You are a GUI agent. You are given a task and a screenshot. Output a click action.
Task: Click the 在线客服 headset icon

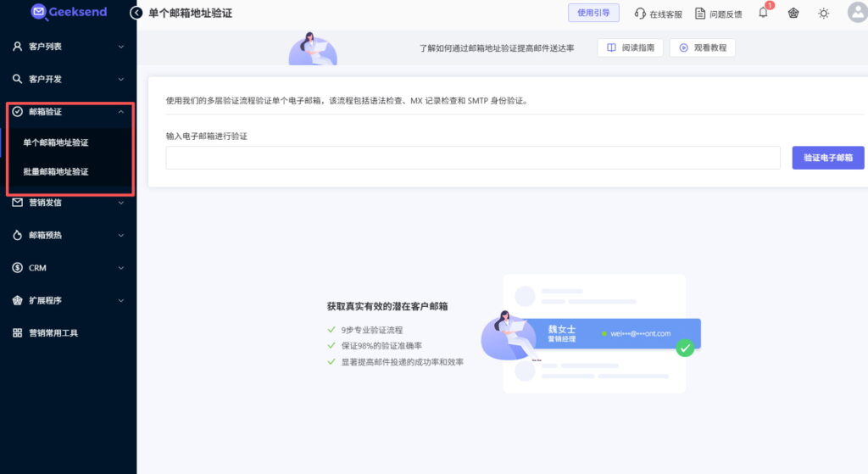click(x=640, y=14)
